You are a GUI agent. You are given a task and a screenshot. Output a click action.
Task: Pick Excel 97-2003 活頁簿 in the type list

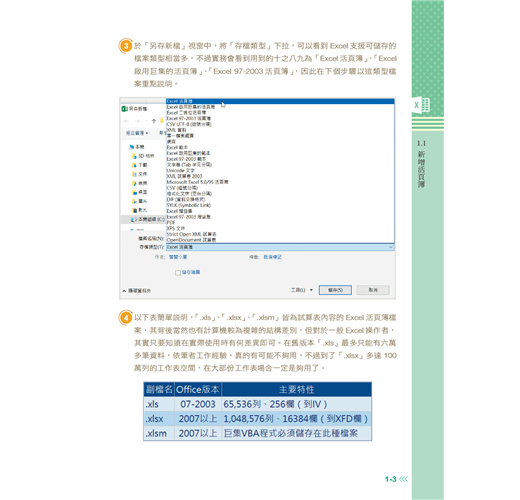coord(189,118)
